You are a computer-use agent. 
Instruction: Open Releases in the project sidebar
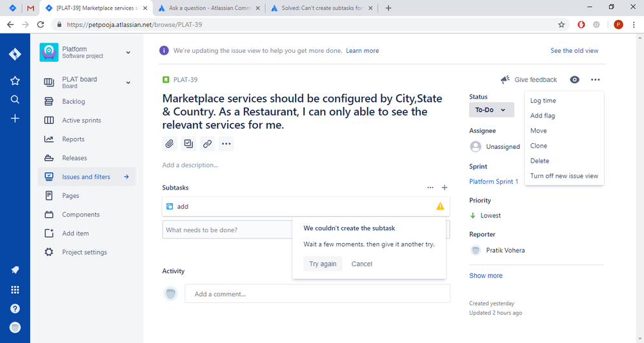tap(86, 158)
